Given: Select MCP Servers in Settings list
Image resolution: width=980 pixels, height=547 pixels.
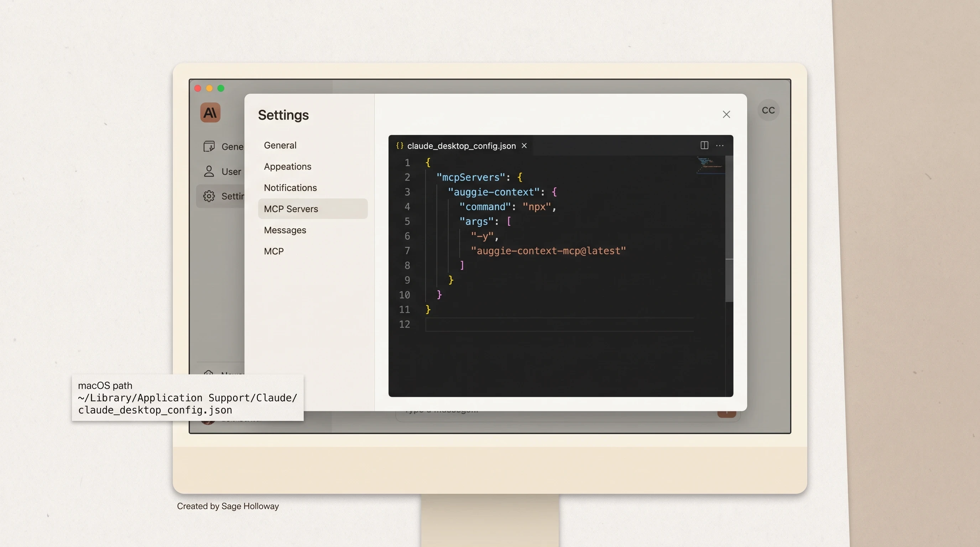Looking at the screenshot, I should [x=313, y=209].
